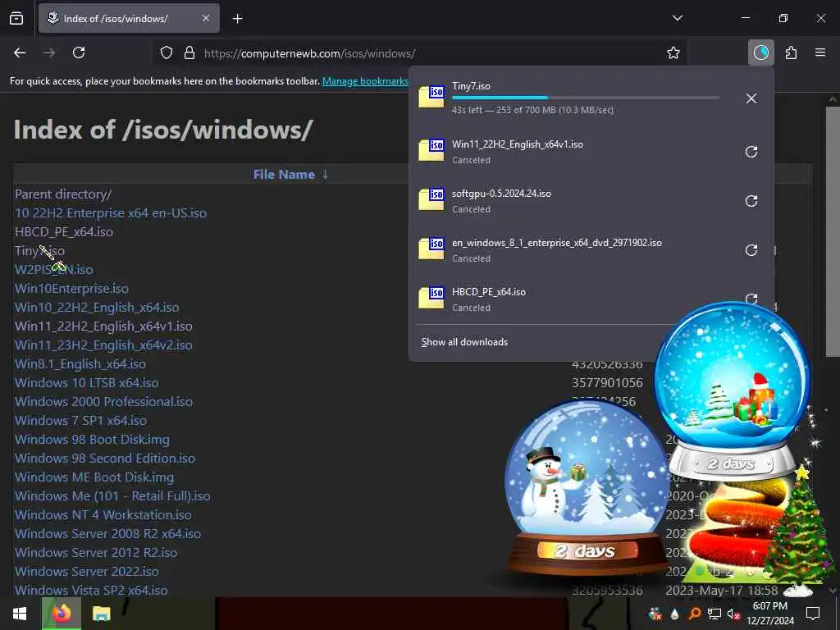Reload the current page
840x630 pixels.
79,52
